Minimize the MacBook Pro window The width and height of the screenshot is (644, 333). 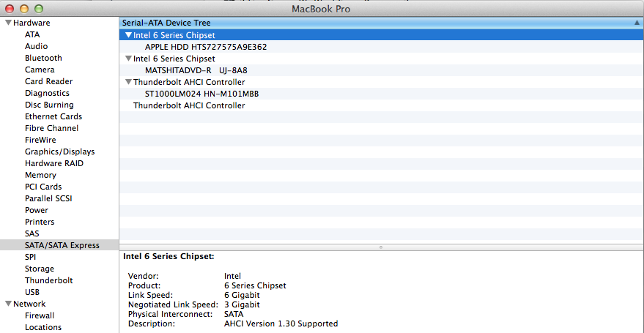(x=24, y=8)
